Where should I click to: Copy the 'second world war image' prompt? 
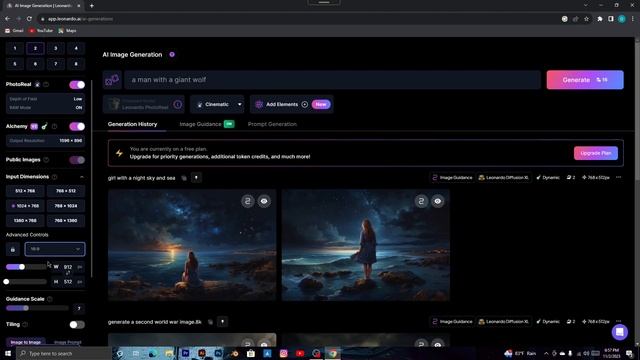click(x=210, y=322)
